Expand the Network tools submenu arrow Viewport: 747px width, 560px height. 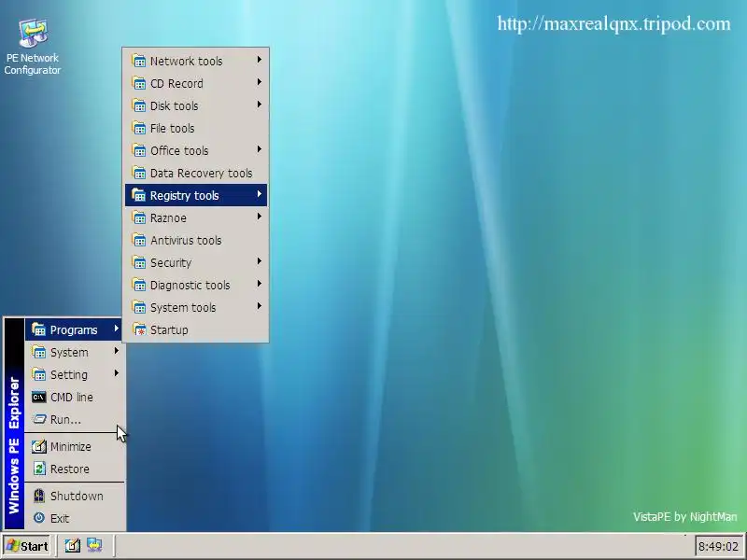pyautogui.click(x=260, y=60)
